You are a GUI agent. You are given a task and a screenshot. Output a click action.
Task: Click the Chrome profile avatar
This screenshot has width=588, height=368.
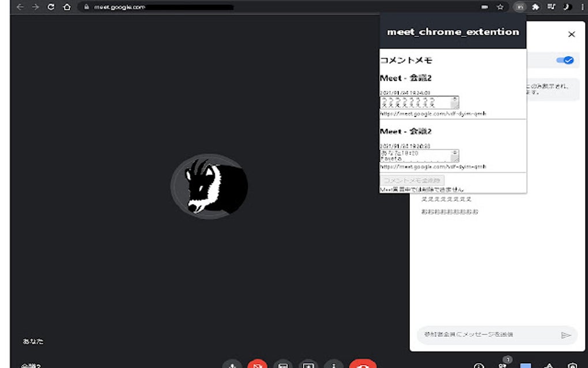pos(567,7)
